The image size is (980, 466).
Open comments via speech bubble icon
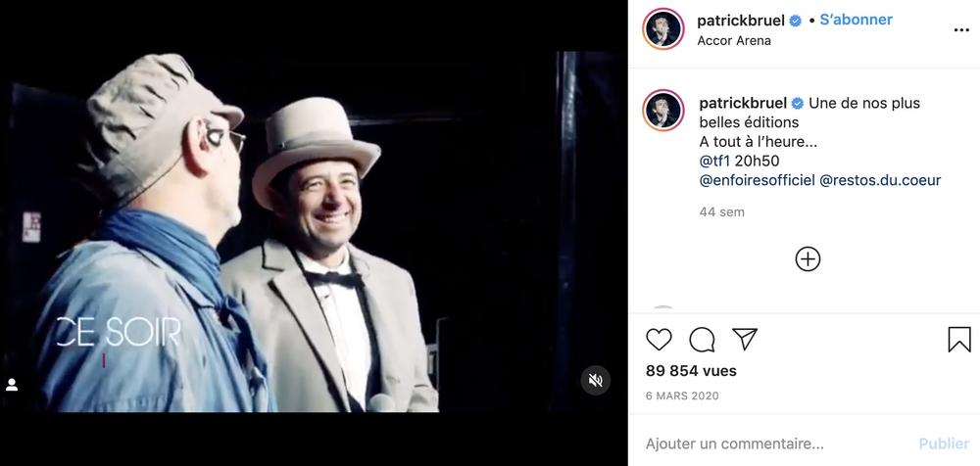coord(702,340)
